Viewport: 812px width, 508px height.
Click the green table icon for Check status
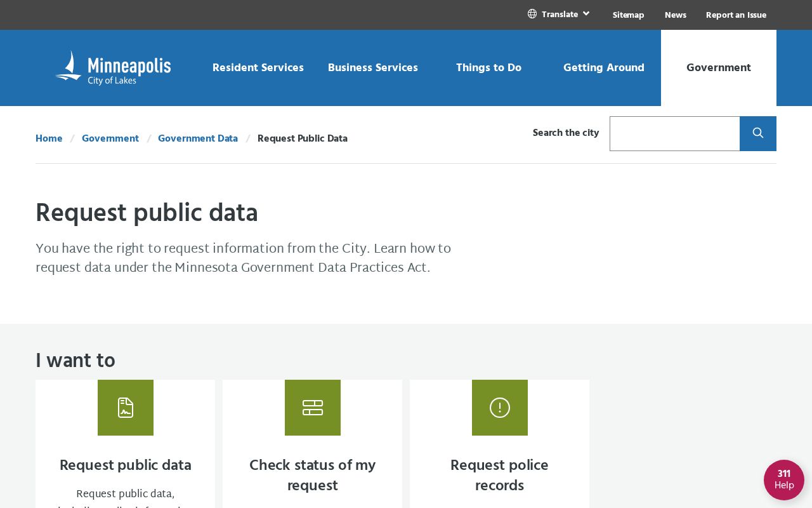[313, 408]
